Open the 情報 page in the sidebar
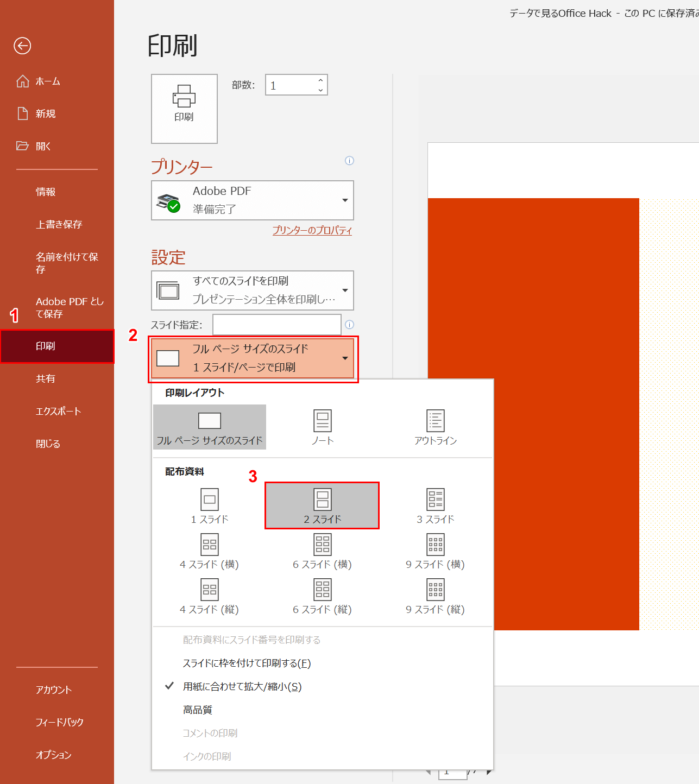Screen dimensions: 699x784 pos(57,192)
